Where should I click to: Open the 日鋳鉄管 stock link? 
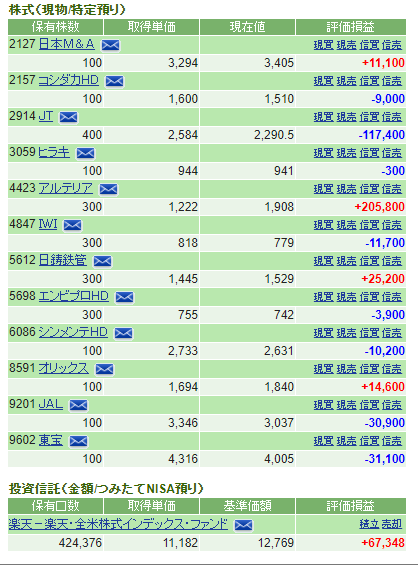pos(62,260)
